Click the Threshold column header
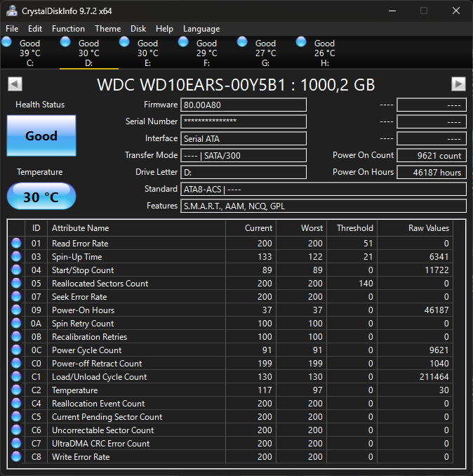Image resolution: width=473 pixels, height=476 pixels. tap(352, 228)
